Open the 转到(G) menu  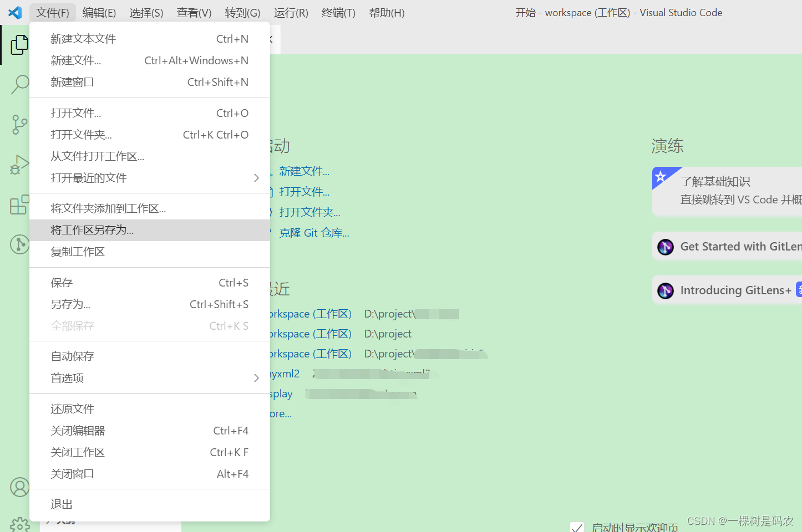243,13
